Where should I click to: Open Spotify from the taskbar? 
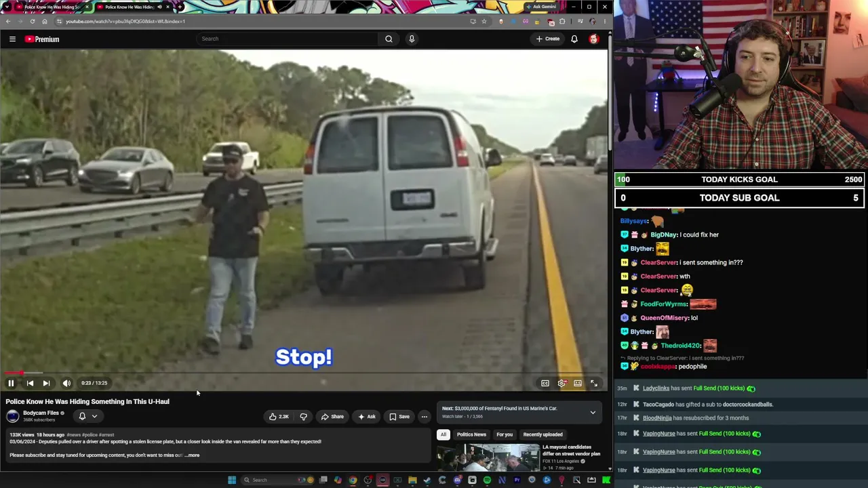tap(487, 480)
